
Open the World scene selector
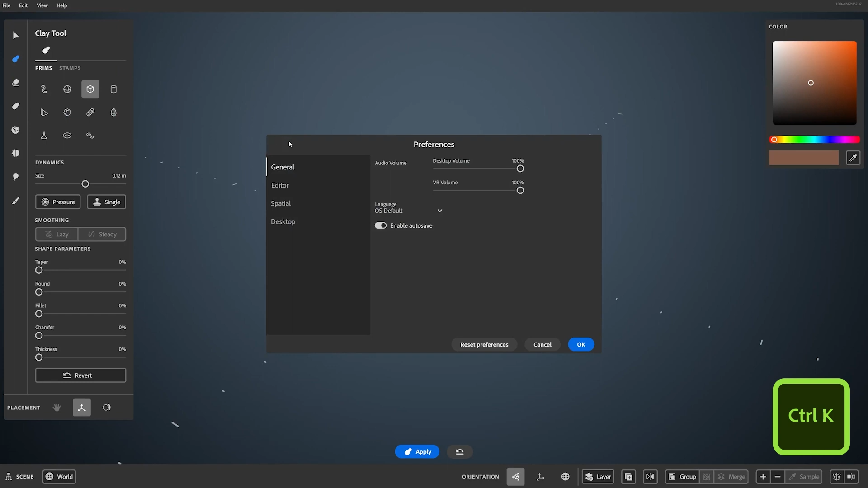pos(59,477)
